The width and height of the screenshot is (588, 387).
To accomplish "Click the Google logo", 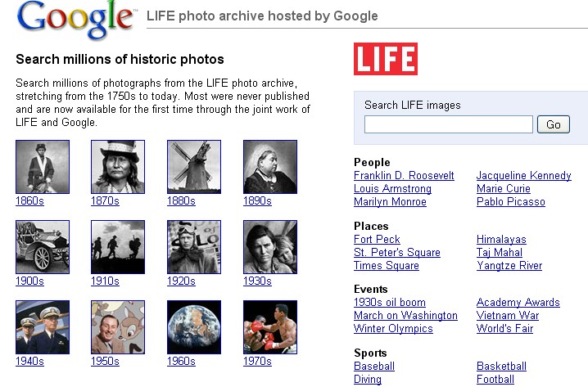I will click(75, 19).
